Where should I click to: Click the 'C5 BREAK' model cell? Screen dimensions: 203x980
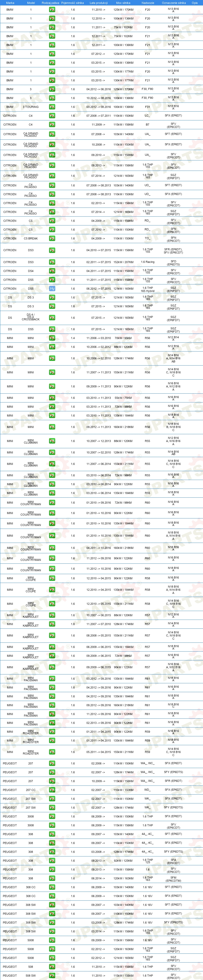click(31, 238)
